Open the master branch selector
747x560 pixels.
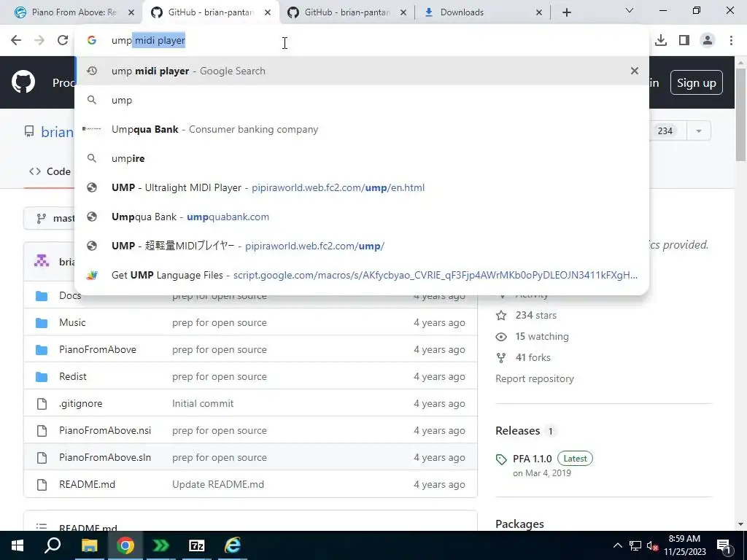[x=50, y=218]
